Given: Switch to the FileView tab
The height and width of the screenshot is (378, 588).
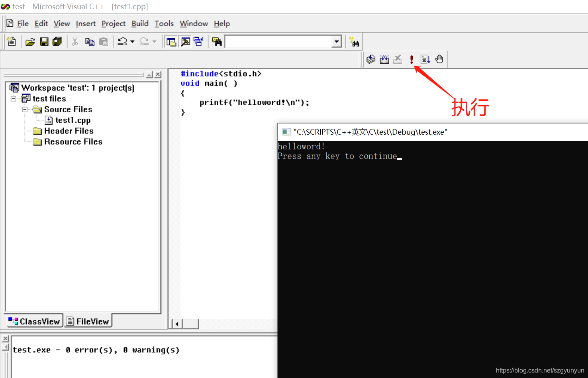Looking at the screenshot, I should click(88, 321).
